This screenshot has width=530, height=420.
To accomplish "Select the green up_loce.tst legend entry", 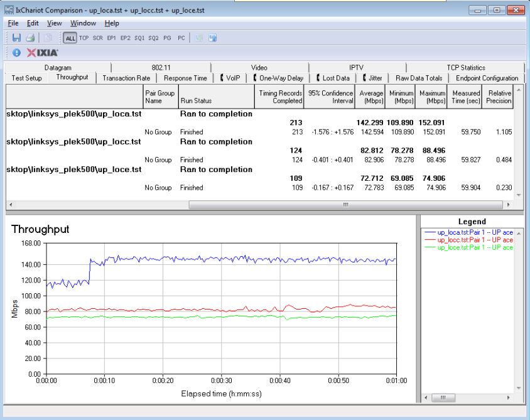I will point(469,248).
